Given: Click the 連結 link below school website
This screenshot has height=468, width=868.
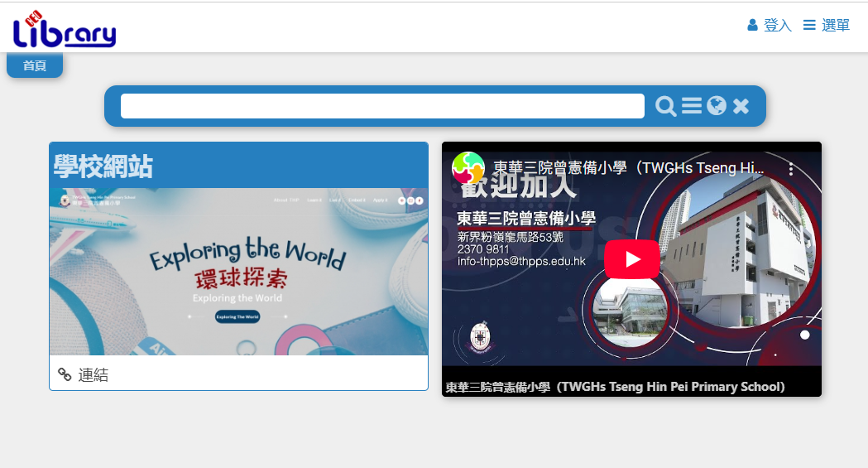Looking at the screenshot, I should coord(93,375).
